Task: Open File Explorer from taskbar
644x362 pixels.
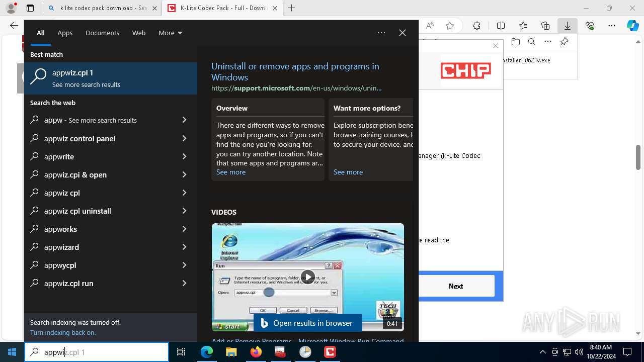Action: (x=231, y=352)
